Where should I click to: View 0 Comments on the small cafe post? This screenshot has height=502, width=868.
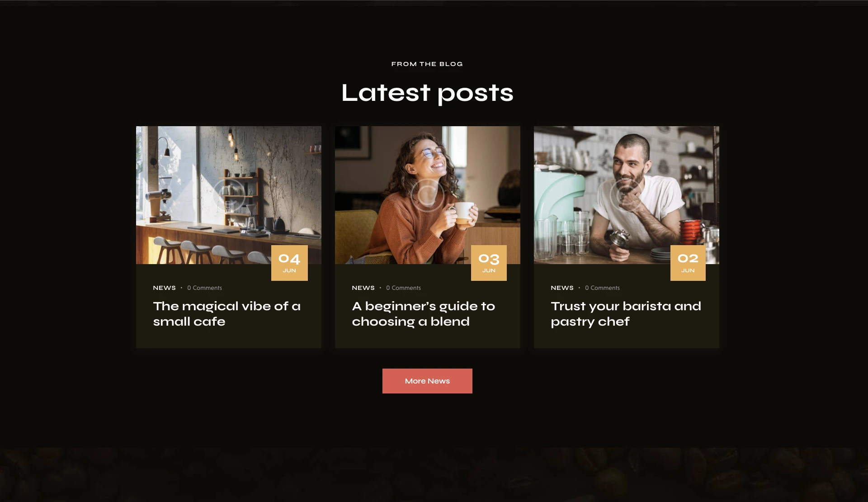pos(204,288)
